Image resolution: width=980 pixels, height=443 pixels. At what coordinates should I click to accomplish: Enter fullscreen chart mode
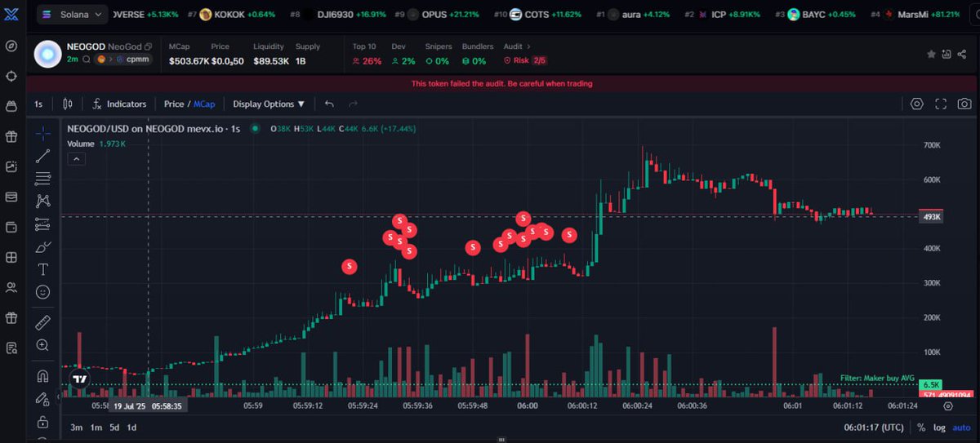[941, 104]
